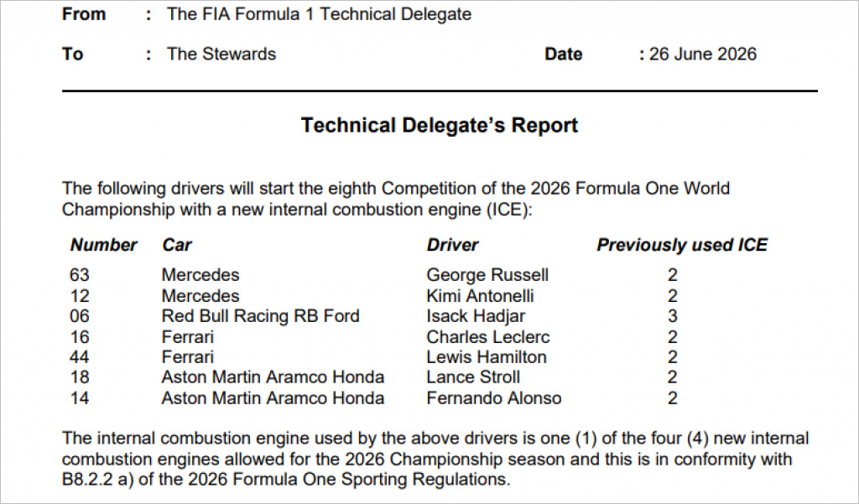Click the previously used ICE value 3

(x=673, y=316)
